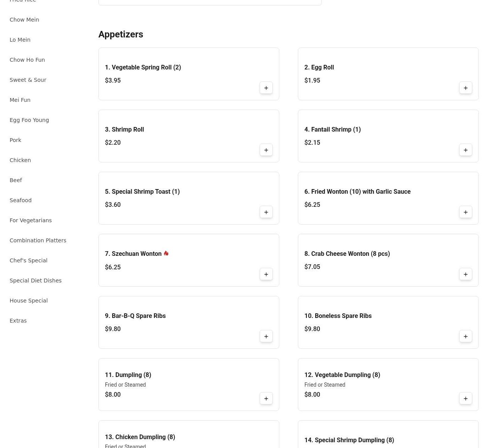The image size is (490, 448).
Task: Click item title 5. Special Shrimp Toast (1)
Action: click(142, 191)
